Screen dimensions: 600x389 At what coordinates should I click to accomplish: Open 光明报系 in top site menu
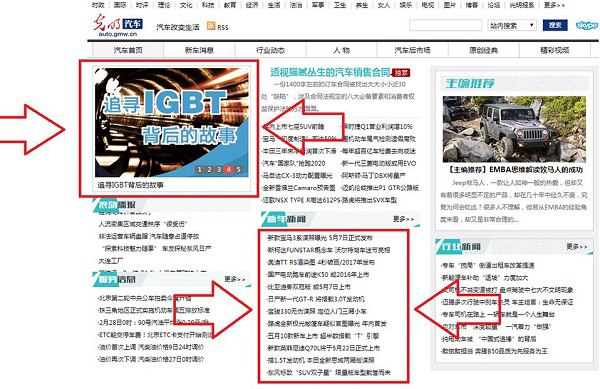522,5
